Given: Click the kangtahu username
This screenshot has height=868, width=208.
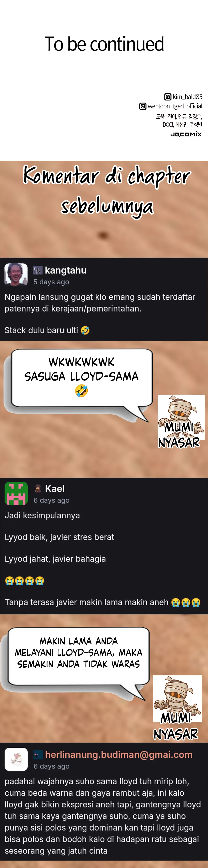Looking at the screenshot, I should [66, 270].
